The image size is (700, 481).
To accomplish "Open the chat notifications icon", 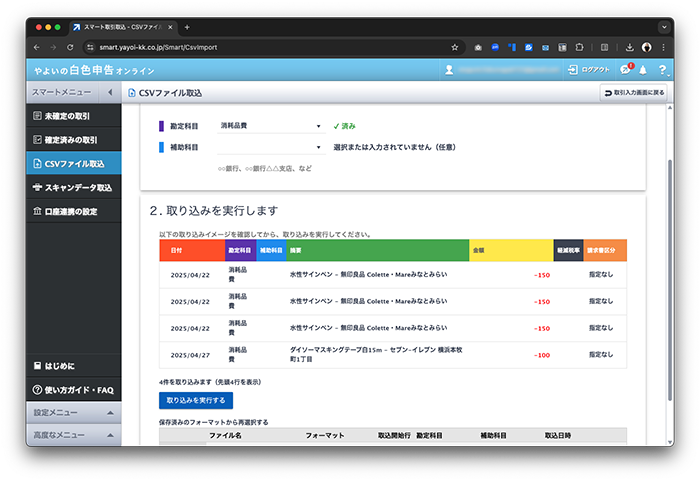I will (626, 69).
